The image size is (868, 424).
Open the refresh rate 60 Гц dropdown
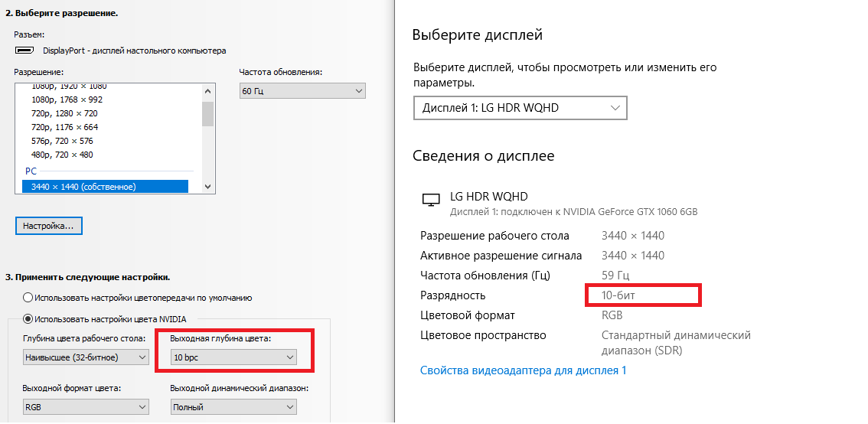pyautogui.click(x=302, y=91)
